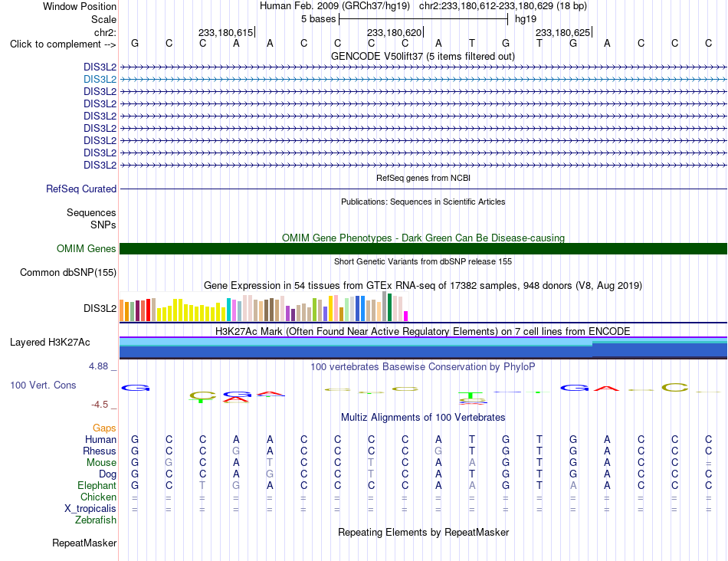This screenshot has width=728, height=561.
Task: Click the Sequences SNPs track label
Action: 91,218
